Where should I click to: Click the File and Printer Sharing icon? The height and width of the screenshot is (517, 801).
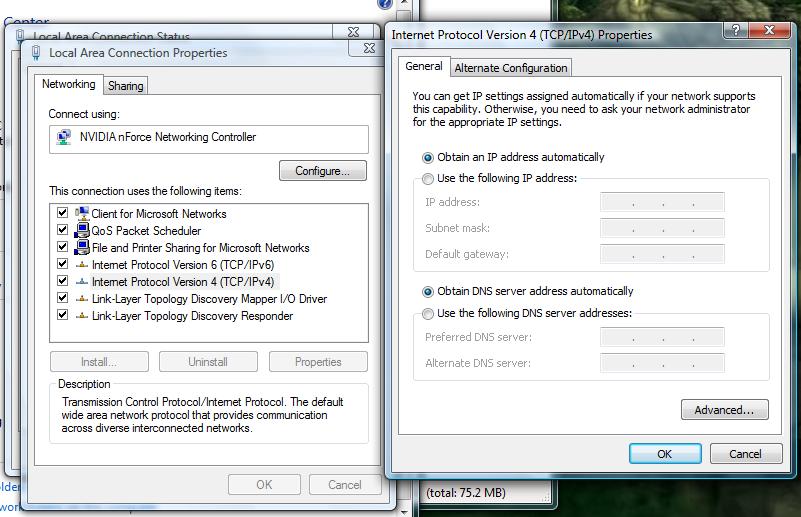(x=82, y=247)
